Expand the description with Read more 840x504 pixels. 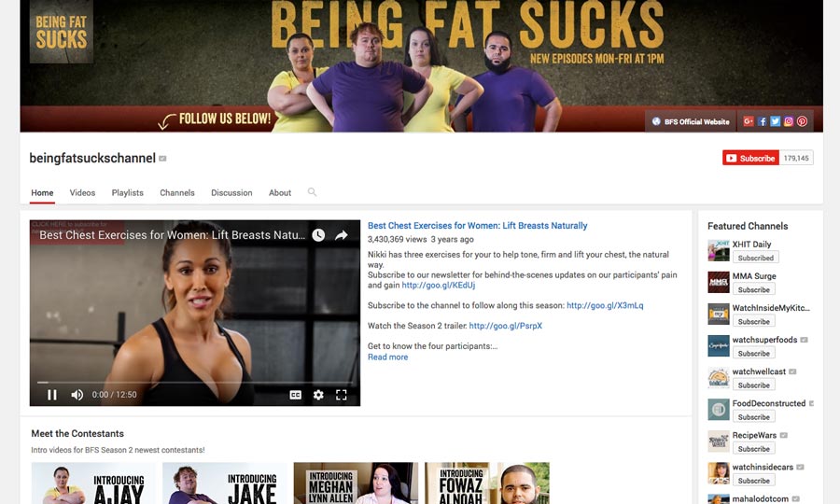387,357
